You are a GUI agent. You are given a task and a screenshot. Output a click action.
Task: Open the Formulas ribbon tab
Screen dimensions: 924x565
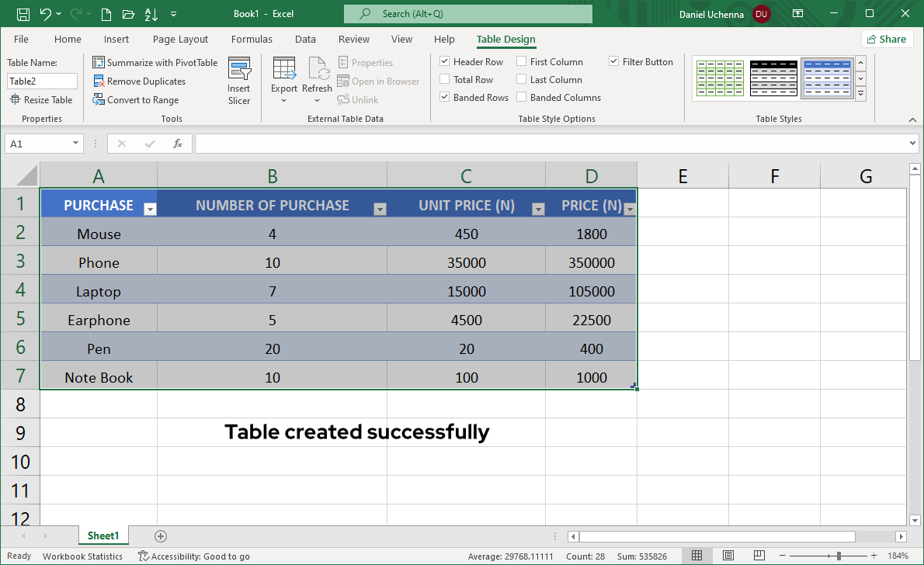coord(252,39)
